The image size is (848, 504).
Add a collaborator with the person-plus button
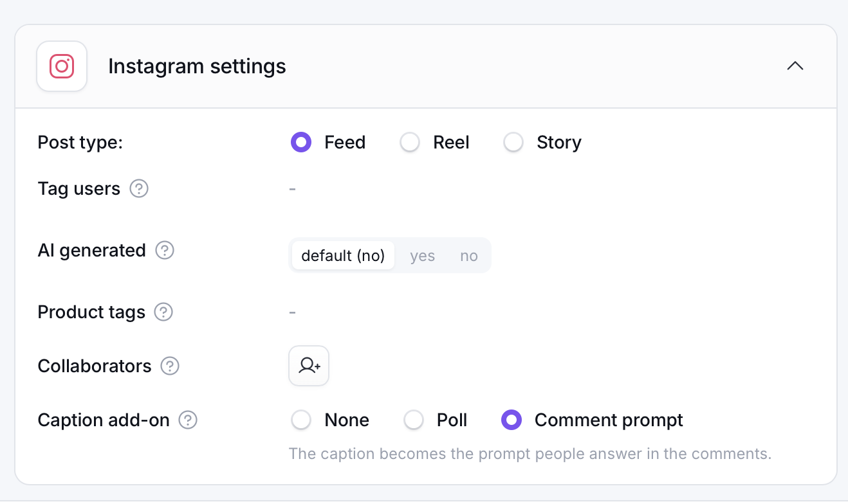point(309,366)
